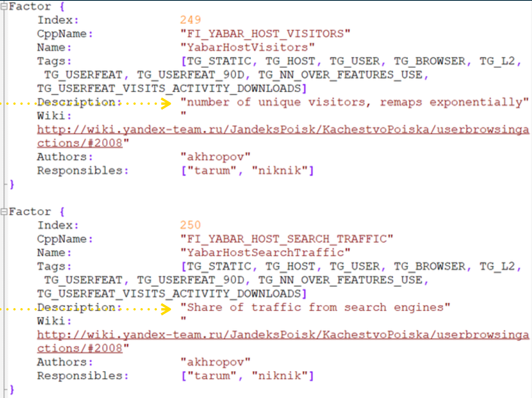Click TG_HOST tag in Factor 250
The image size is (532, 398).
tap(290, 267)
